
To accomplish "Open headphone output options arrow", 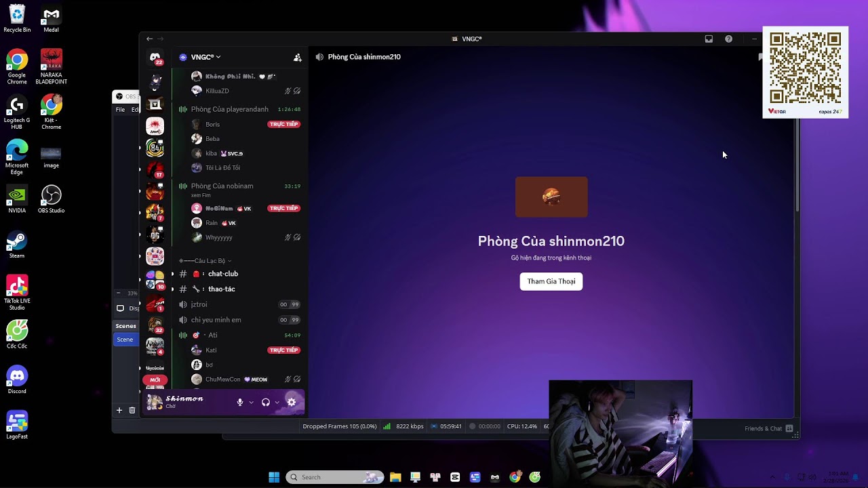I will 277,403.
